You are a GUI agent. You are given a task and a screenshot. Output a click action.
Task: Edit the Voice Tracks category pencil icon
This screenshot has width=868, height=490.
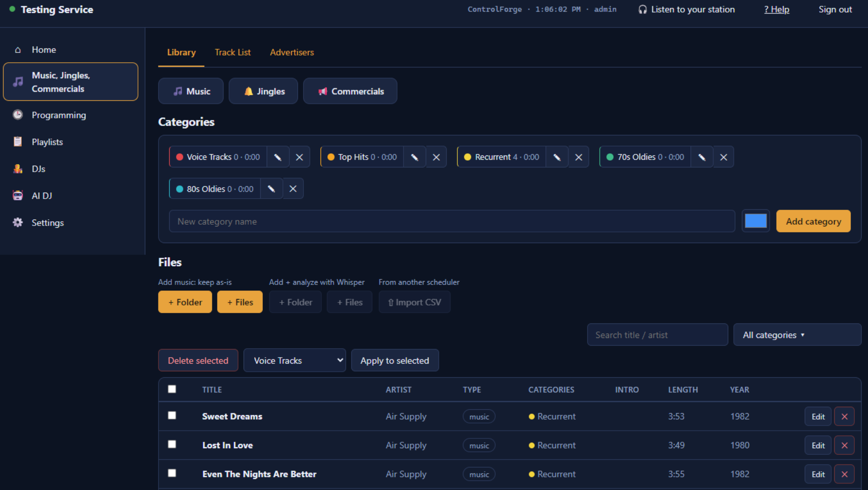278,157
